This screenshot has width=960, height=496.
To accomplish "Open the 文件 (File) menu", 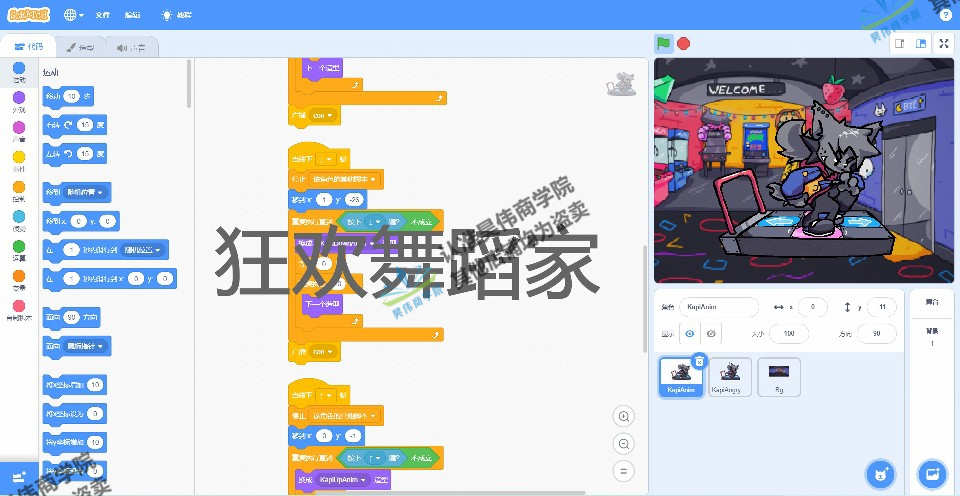I will 102,15.
